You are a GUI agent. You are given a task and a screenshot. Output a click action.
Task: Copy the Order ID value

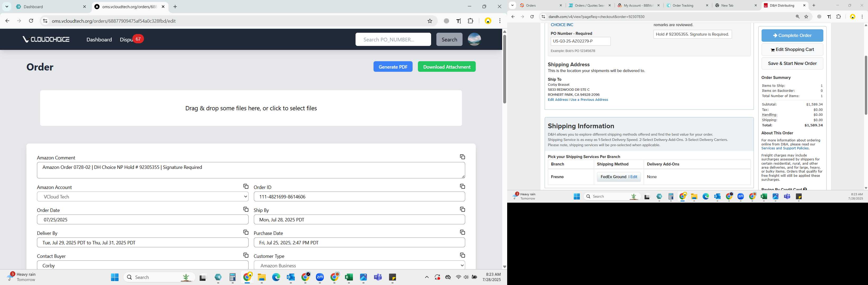[462, 186]
